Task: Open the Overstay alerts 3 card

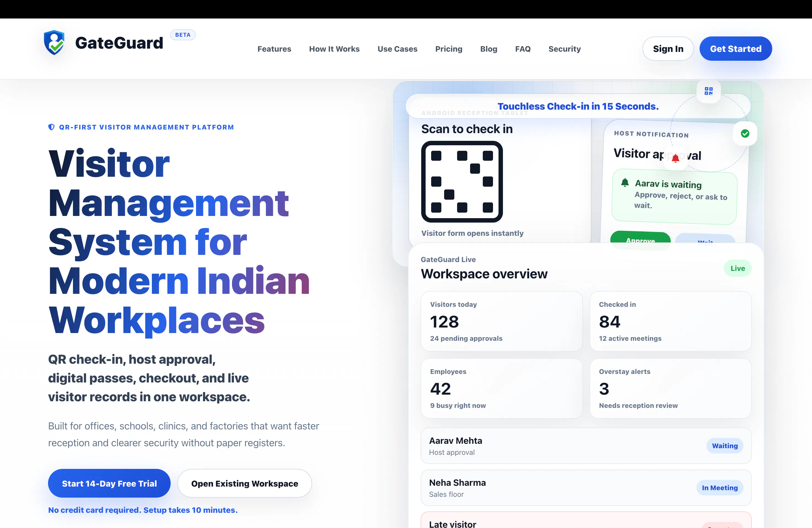Action: (670, 389)
